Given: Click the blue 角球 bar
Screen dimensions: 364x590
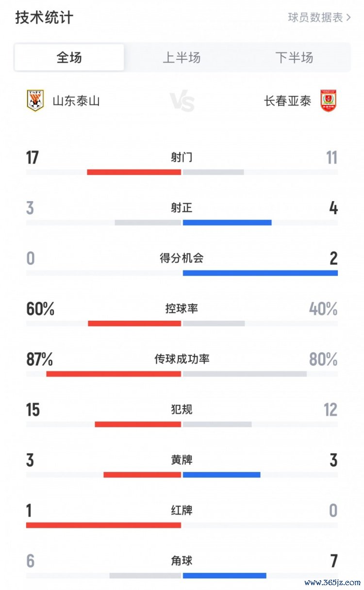Looking at the screenshot, I should point(224,576).
